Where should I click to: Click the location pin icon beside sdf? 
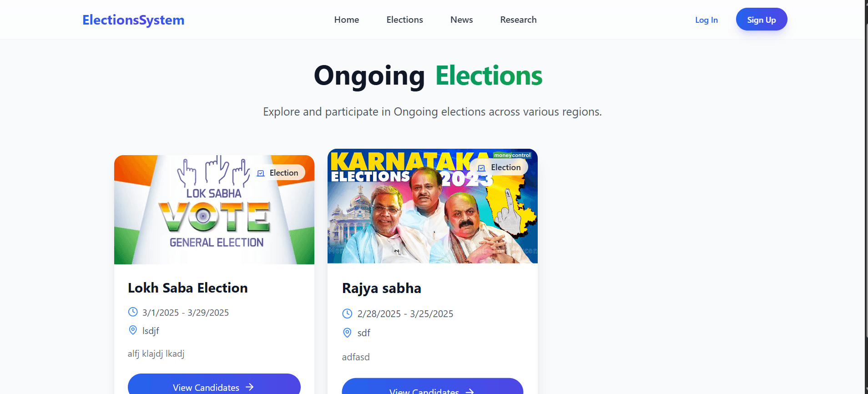[x=347, y=333]
